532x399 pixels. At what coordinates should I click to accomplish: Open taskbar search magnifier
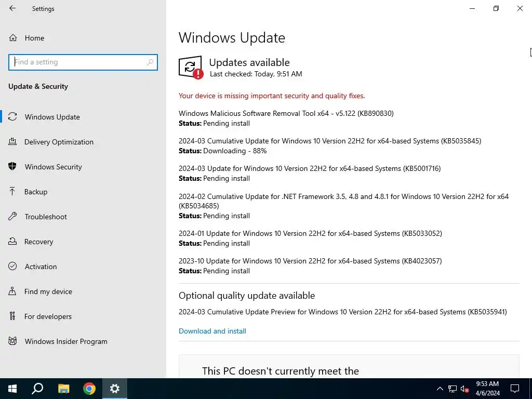37,389
